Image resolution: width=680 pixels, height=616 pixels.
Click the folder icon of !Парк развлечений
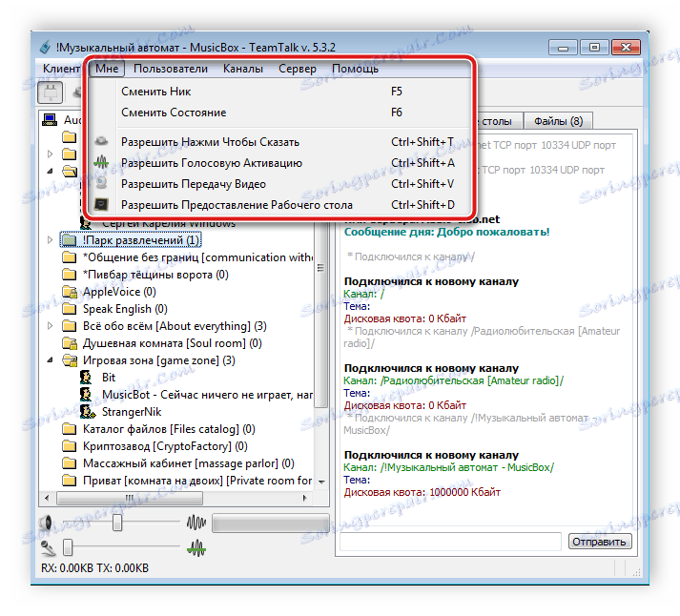point(69,239)
